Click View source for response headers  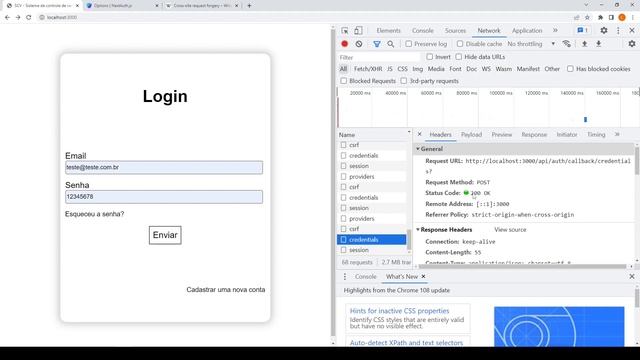pos(510,229)
